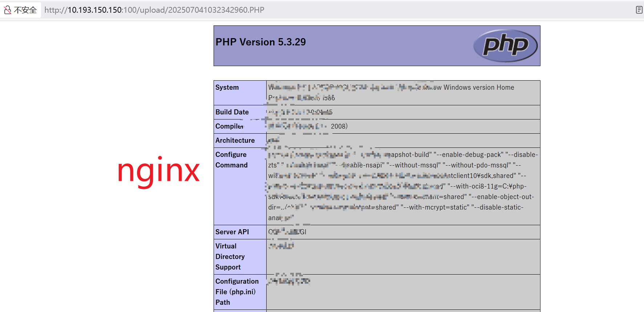
Task: Click the PHP logo in header
Action: [505, 46]
